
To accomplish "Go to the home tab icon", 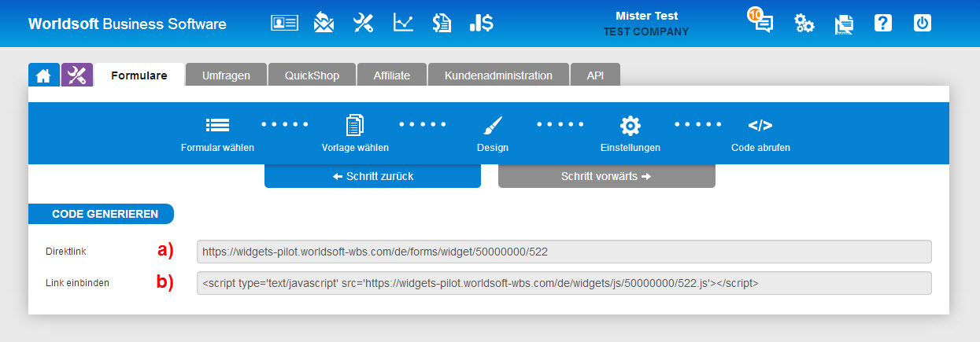I will tap(44, 75).
